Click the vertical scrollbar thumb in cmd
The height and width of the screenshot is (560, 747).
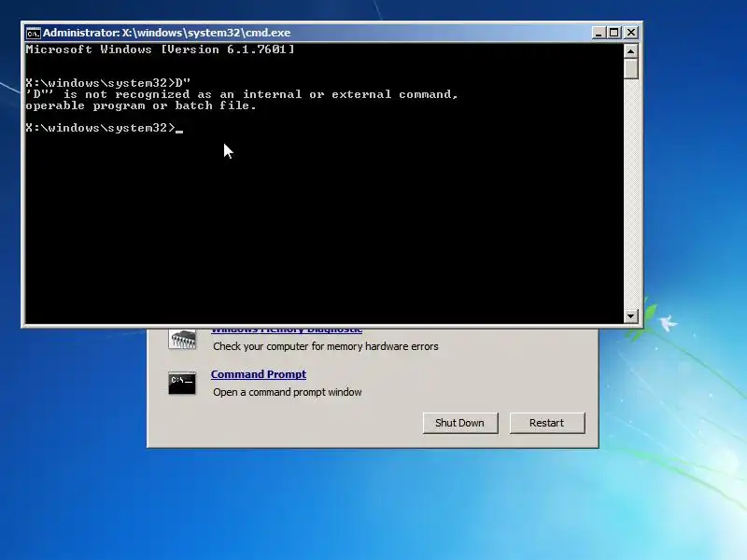(x=631, y=68)
